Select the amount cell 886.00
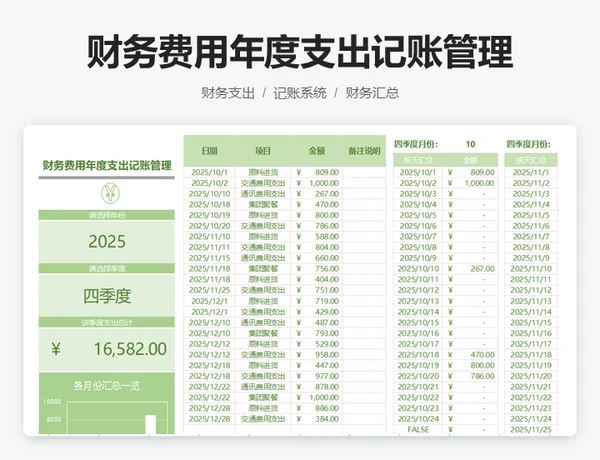The image size is (600, 460). (x=317, y=408)
